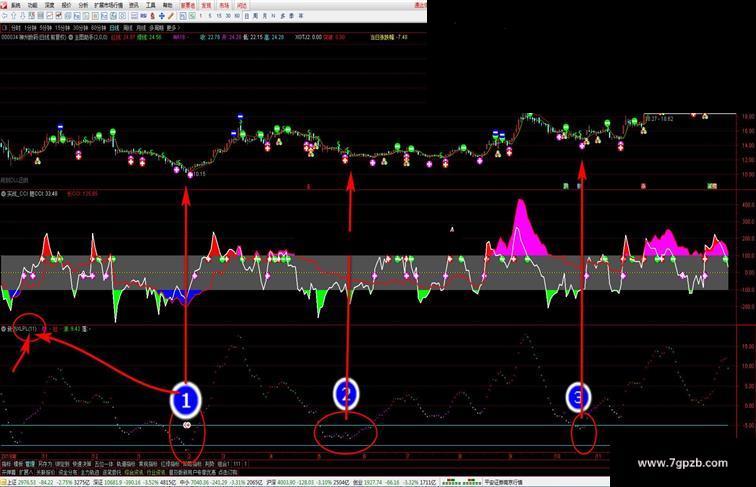Choose 15-minute period toolbar button

coord(218,16)
